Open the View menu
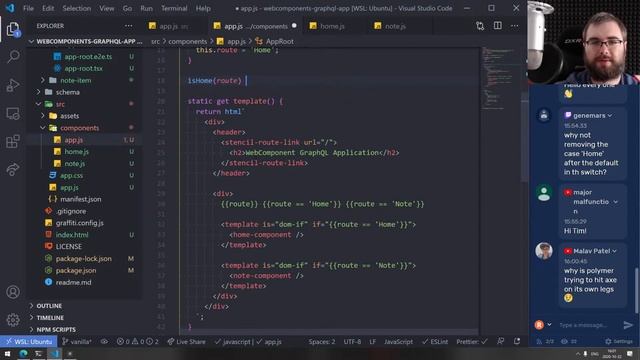 coord(107,8)
